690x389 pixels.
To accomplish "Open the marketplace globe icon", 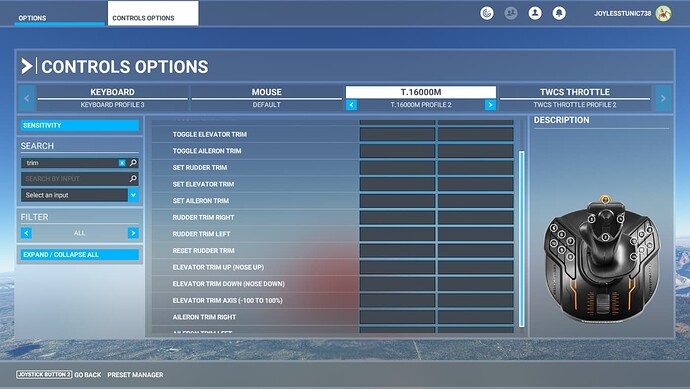I will tap(487, 13).
